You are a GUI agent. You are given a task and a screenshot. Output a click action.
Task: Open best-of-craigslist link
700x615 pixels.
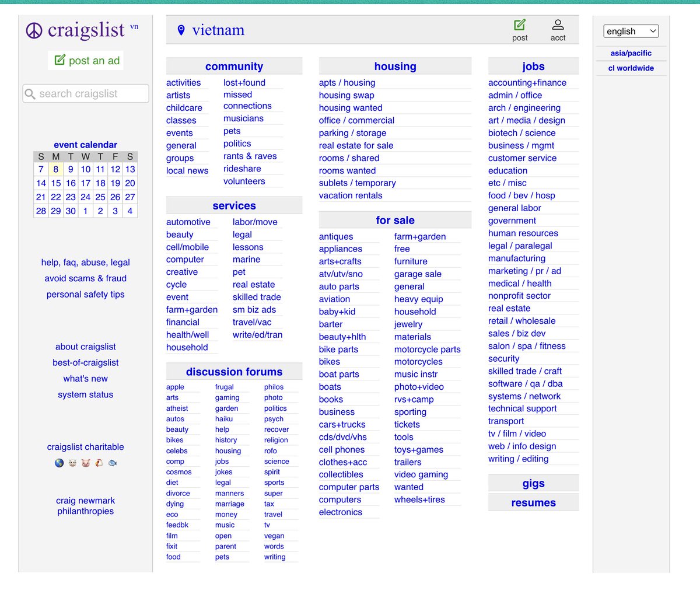pyautogui.click(x=86, y=362)
